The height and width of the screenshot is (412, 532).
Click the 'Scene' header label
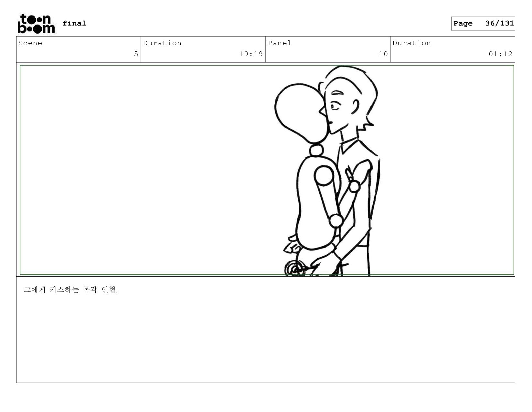tap(30, 43)
